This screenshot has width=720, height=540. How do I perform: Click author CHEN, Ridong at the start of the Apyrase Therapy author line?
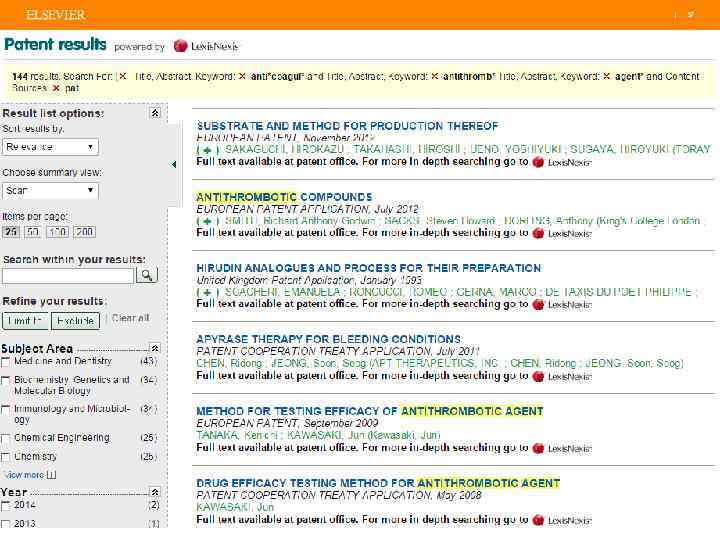pyautogui.click(x=229, y=363)
